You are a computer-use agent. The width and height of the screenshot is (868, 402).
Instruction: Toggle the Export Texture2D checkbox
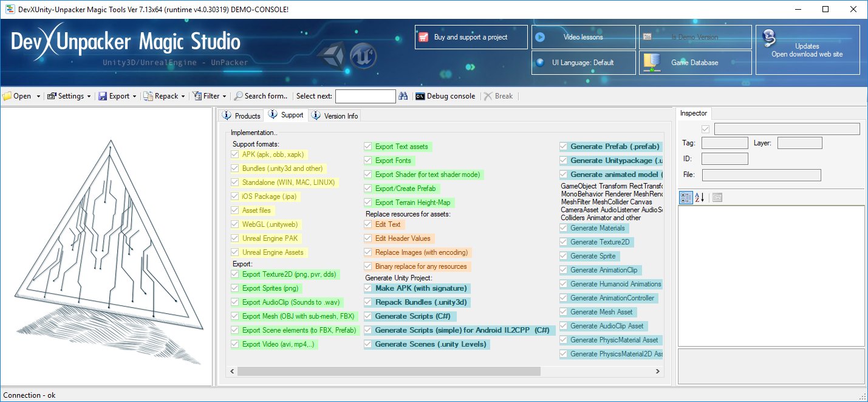(x=235, y=274)
